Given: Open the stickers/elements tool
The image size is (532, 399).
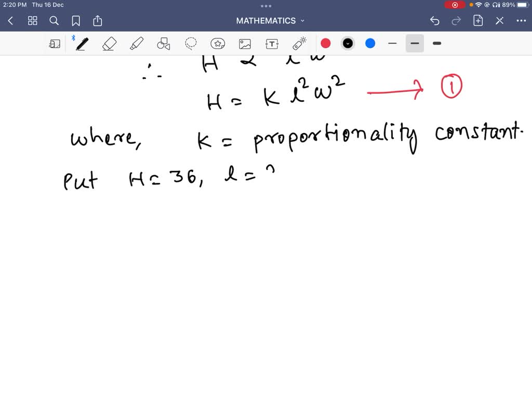Looking at the screenshot, I should pos(218,44).
